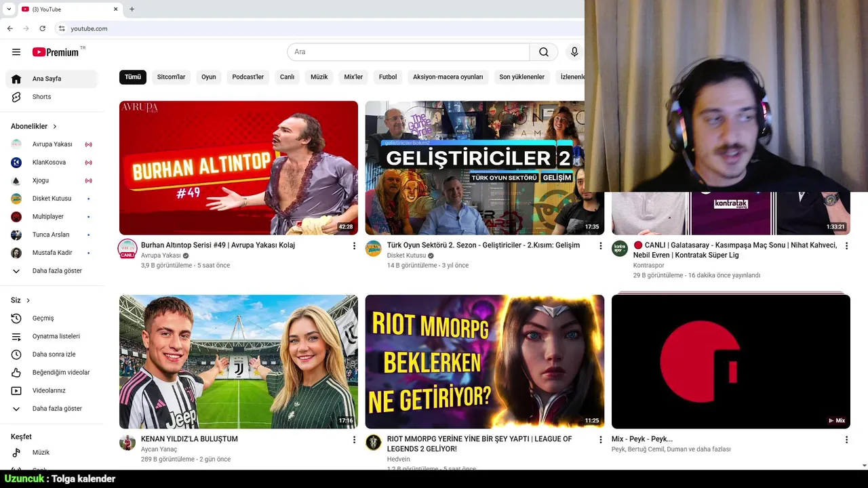Open Videolarınız
The height and width of the screenshot is (488, 868).
(52, 390)
